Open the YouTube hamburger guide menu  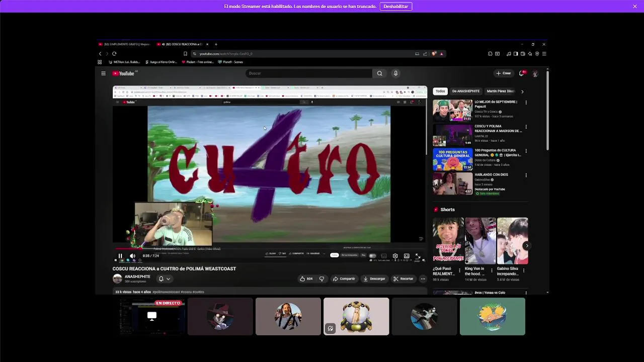coord(103,73)
